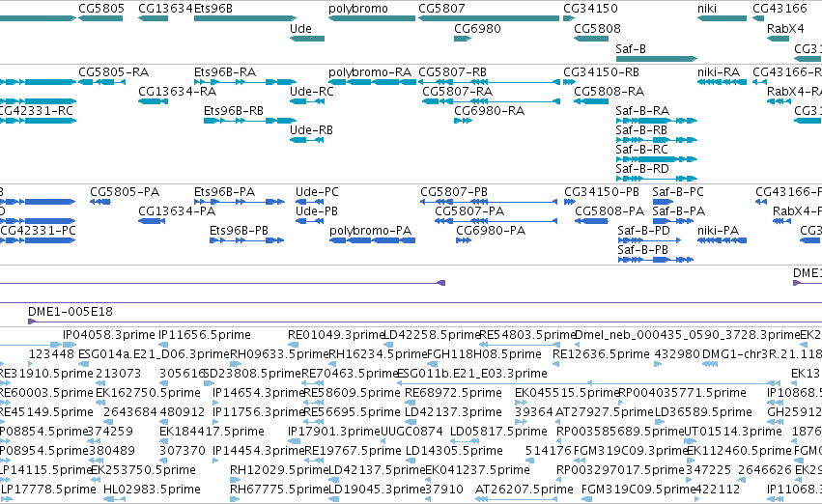Click EST EK184417.5prime

pos(212,433)
